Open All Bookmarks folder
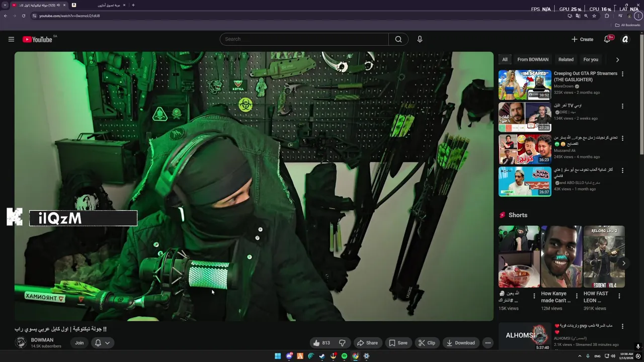Image resolution: width=644 pixels, height=362 pixels. pyautogui.click(x=627, y=25)
